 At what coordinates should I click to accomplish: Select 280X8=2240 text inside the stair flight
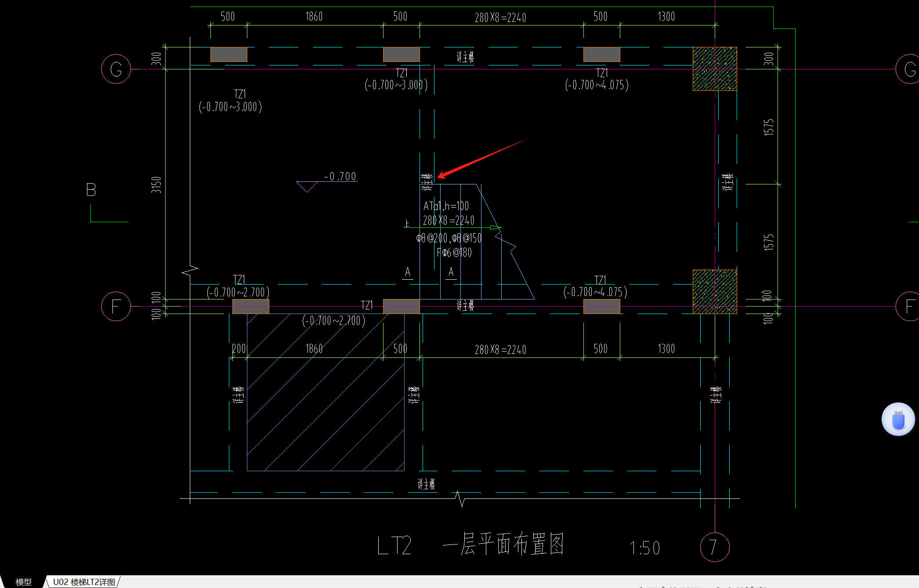(449, 220)
